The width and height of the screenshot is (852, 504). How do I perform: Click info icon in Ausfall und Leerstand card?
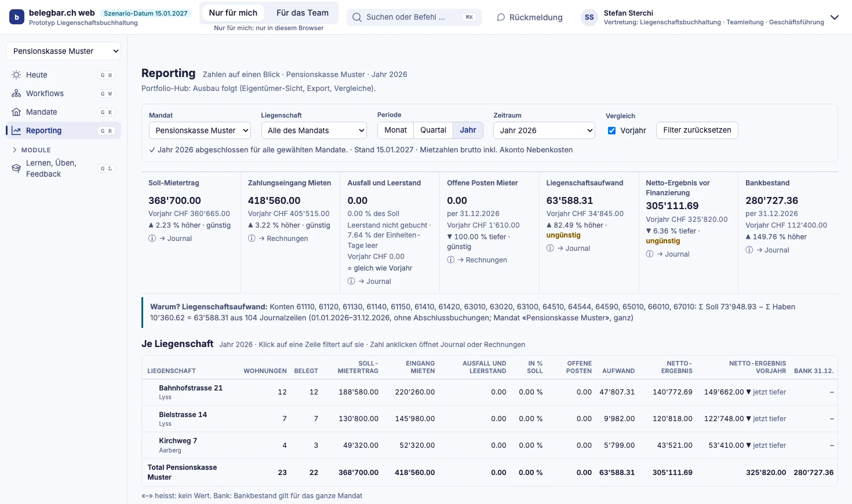(351, 282)
